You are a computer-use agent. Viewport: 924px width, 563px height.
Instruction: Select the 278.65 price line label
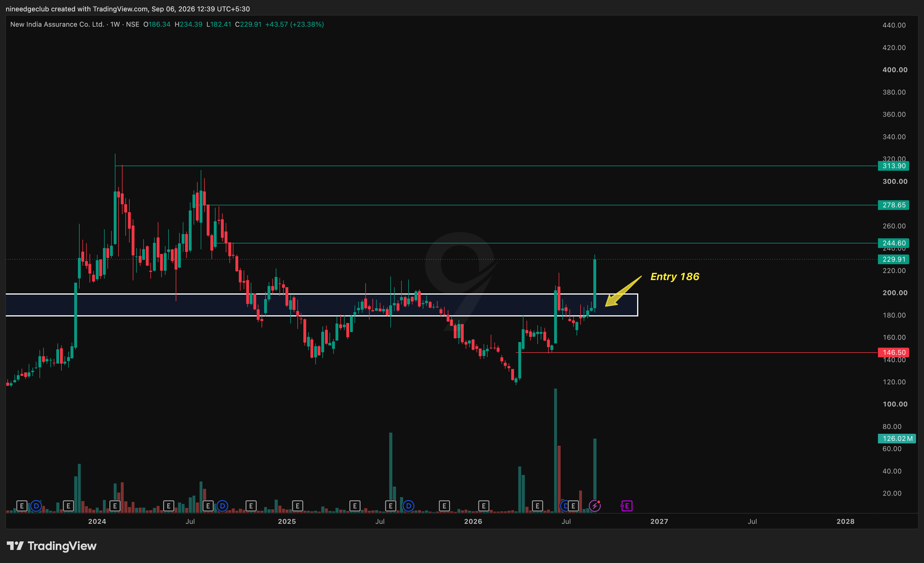(893, 205)
